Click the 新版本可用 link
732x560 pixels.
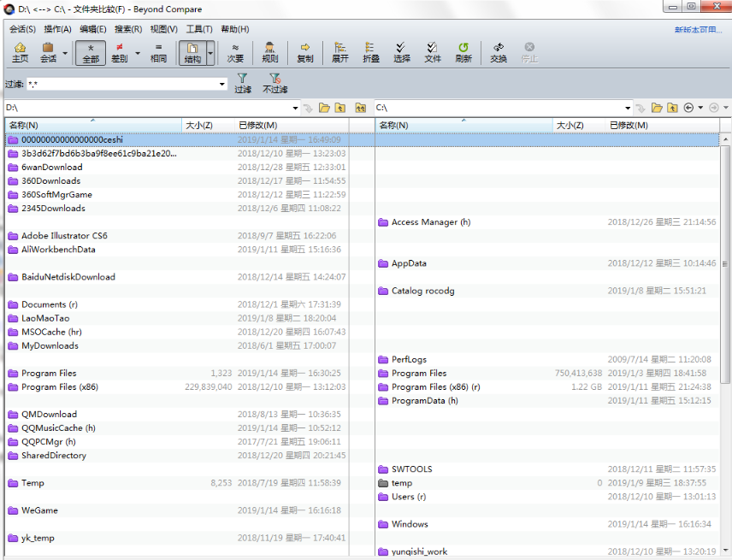[x=699, y=30]
